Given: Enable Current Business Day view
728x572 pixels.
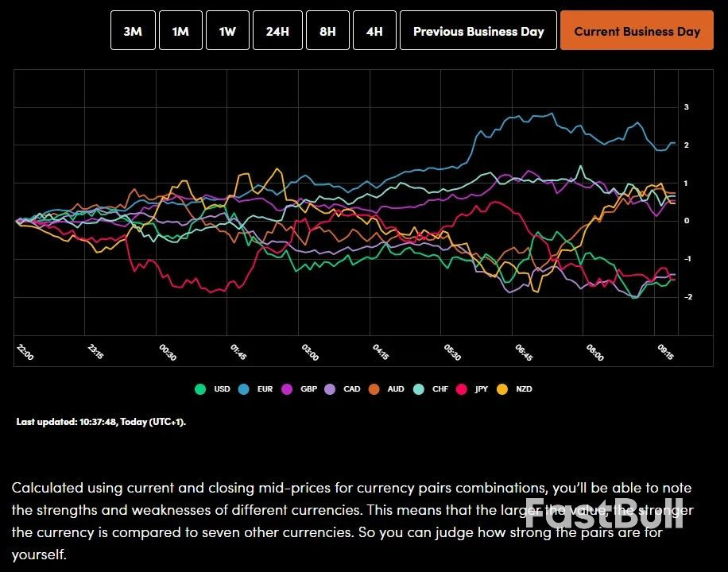Looking at the screenshot, I should tap(636, 31).
